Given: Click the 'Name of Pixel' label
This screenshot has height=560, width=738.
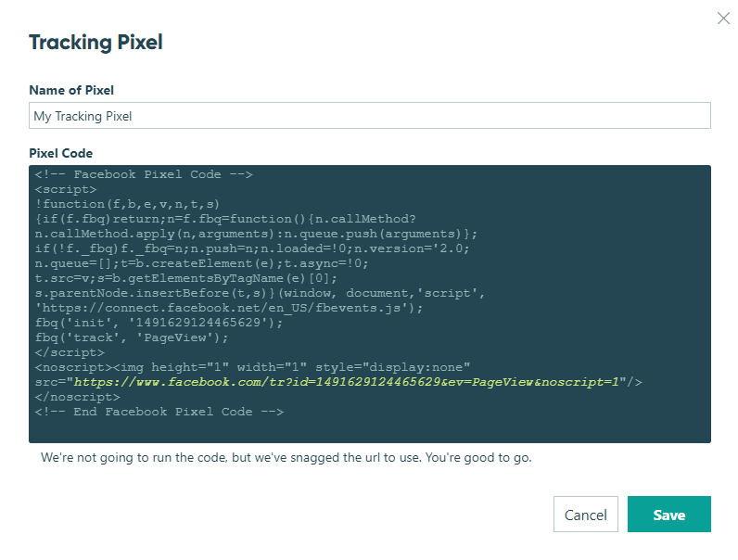Looking at the screenshot, I should pyautogui.click(x=71, y=90).
